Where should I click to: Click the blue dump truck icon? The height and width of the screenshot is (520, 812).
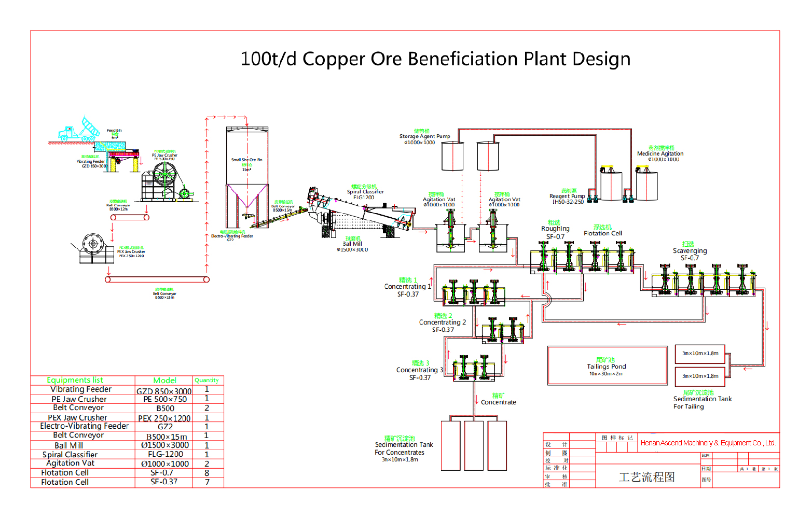pos(79,130)
